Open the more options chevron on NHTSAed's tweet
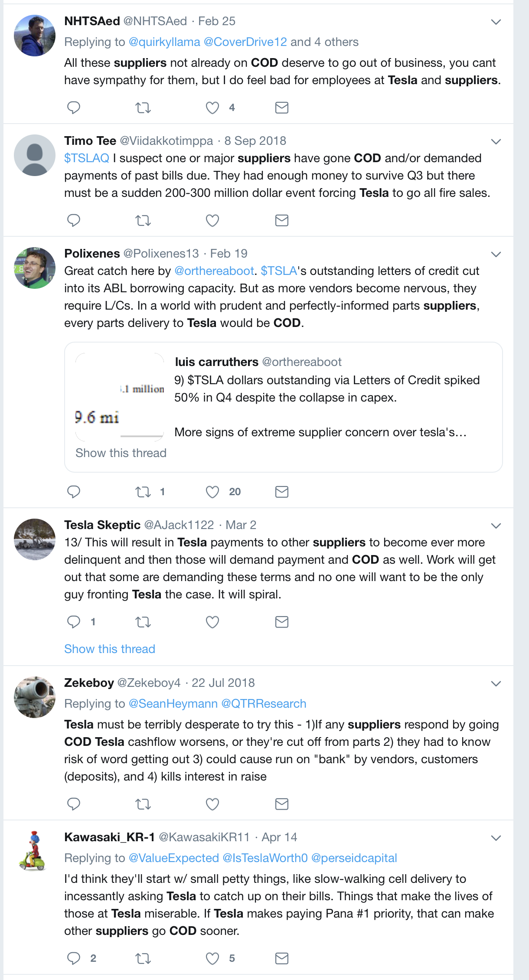 [496, 22]
